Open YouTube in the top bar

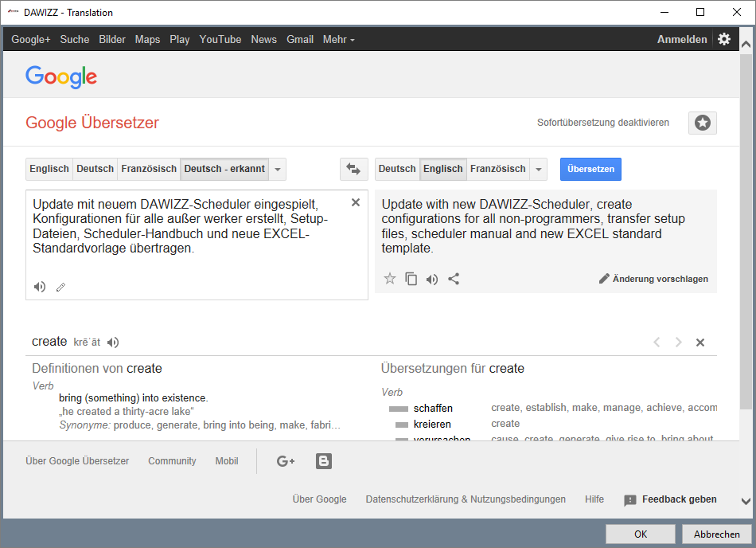coord(220,40)
